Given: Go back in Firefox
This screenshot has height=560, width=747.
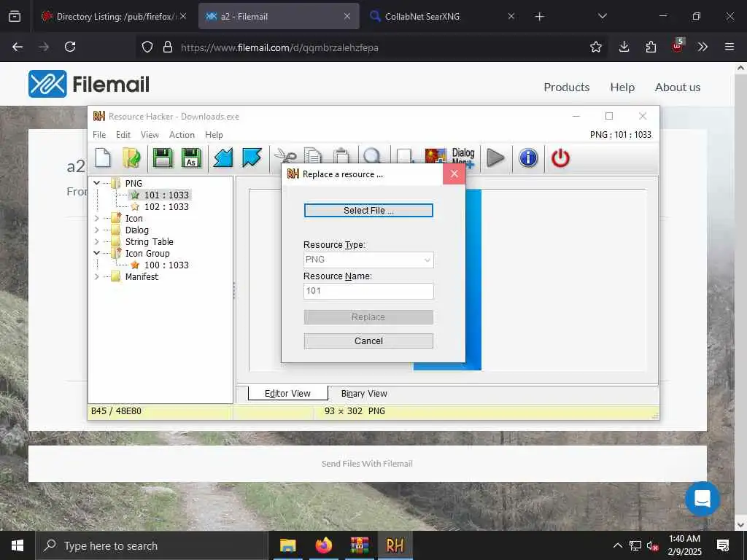Looking at the screenshot, I should point(18,47).
